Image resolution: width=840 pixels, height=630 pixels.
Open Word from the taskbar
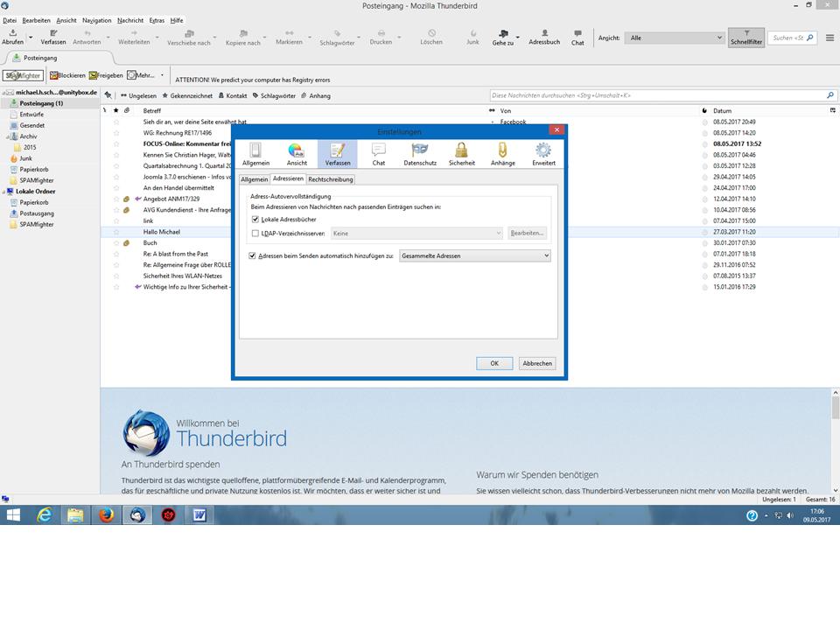click(x=199, y=515)
